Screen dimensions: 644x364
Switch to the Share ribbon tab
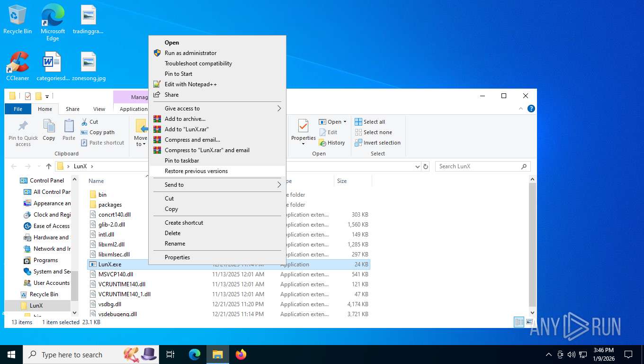[x=72, y=109]
